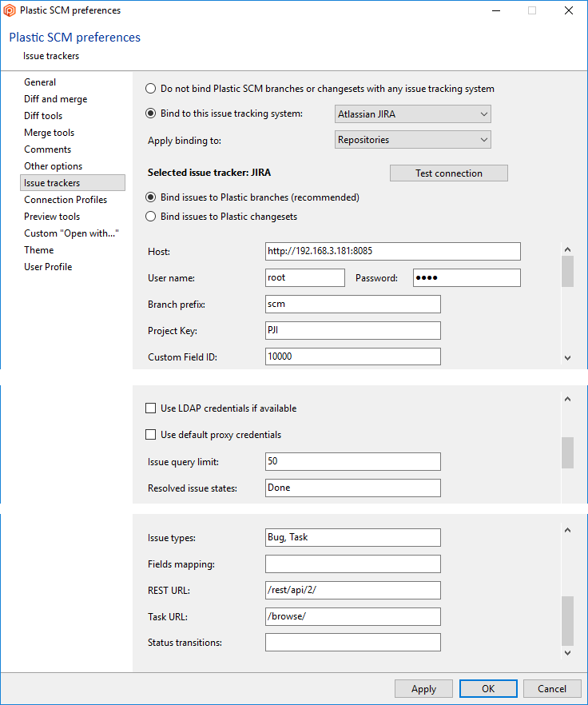Go to Diff and merge preferences
The width and height of the screenshot is (588, 705).
[56, 99]
